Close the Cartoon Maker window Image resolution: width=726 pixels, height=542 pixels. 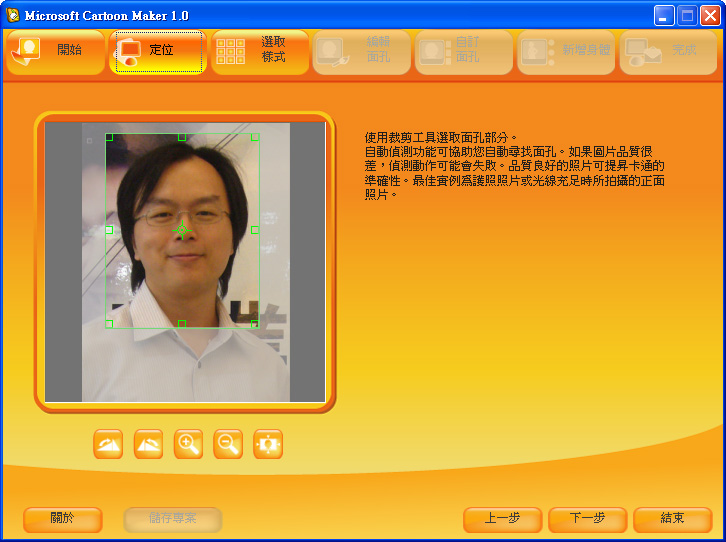[710, 16]
